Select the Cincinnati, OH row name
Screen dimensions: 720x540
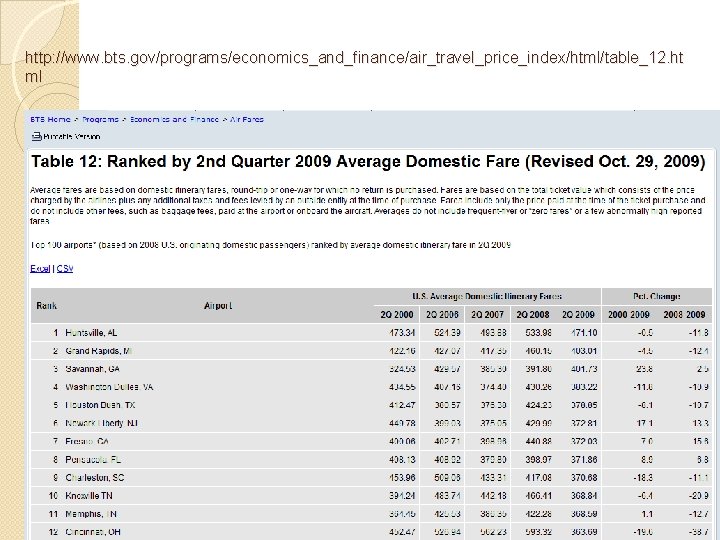(x=93, y=532)
